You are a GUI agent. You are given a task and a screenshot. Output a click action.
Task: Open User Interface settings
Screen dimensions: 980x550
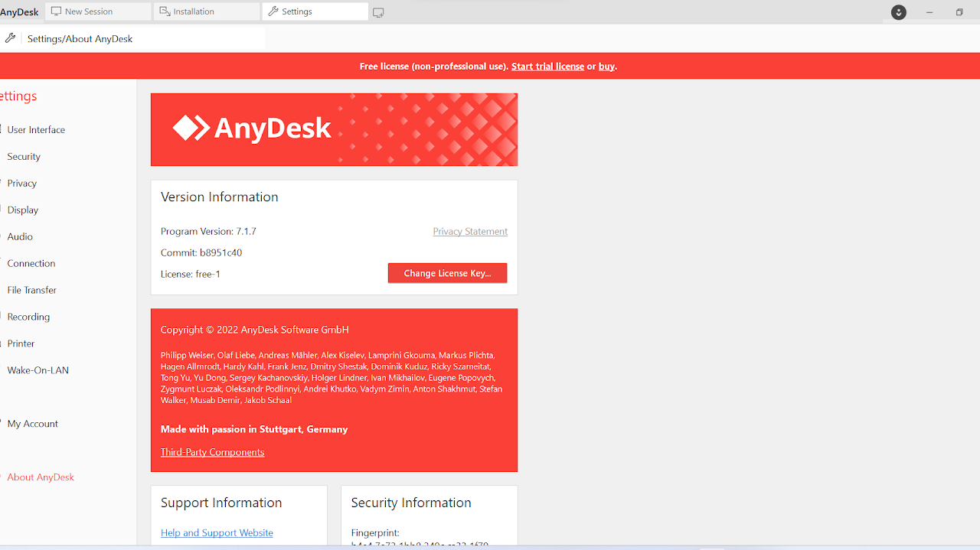click(36, 130)
